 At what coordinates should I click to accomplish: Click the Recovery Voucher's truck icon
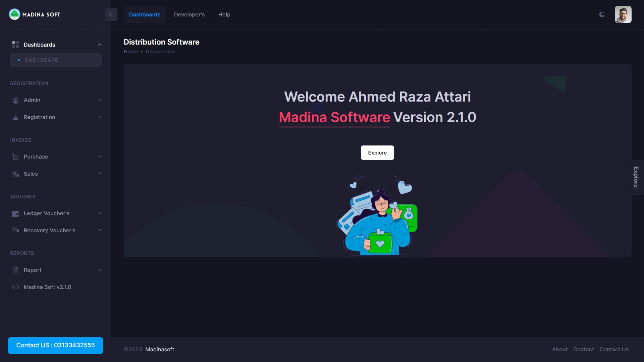(15, 230)
